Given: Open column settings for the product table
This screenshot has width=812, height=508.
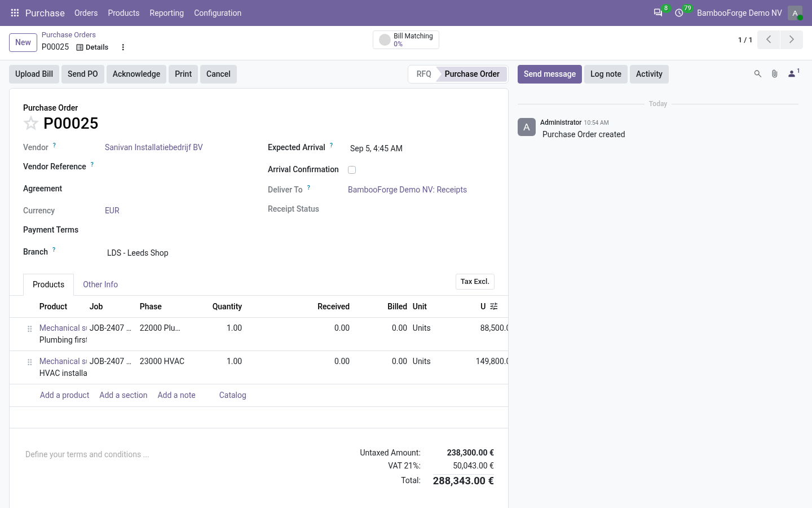Looking at the screenshot, I should tap(494, 306).
